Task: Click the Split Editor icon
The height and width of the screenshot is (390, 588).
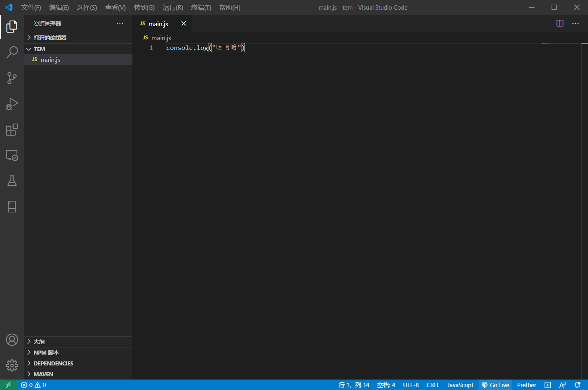Action: coord(559,23)
